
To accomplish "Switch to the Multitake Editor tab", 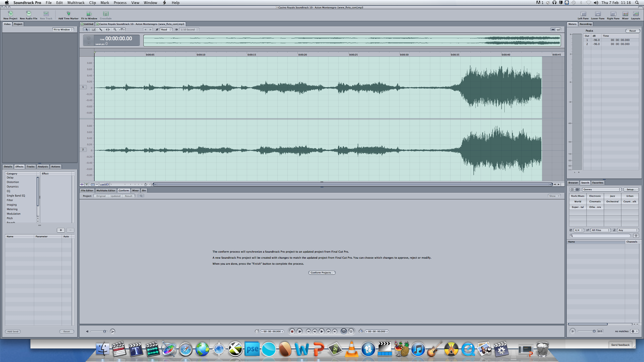I will pos(106,191).
